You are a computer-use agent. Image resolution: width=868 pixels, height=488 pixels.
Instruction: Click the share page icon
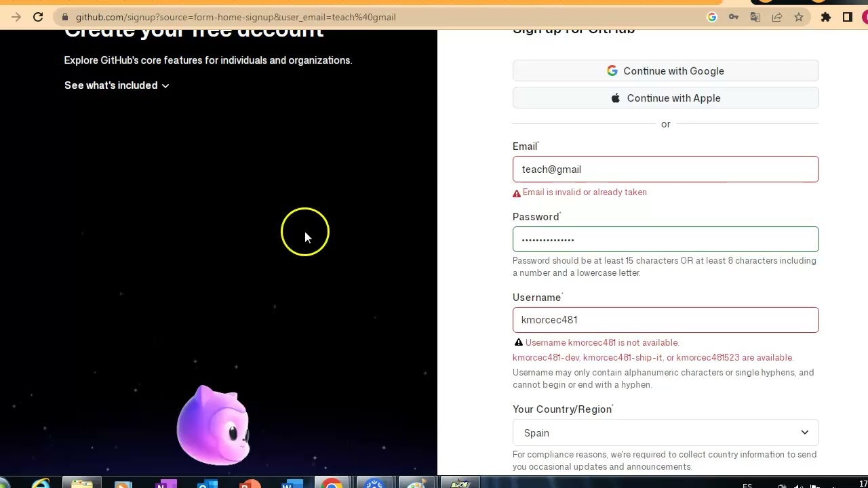click(x=777, y=17)
